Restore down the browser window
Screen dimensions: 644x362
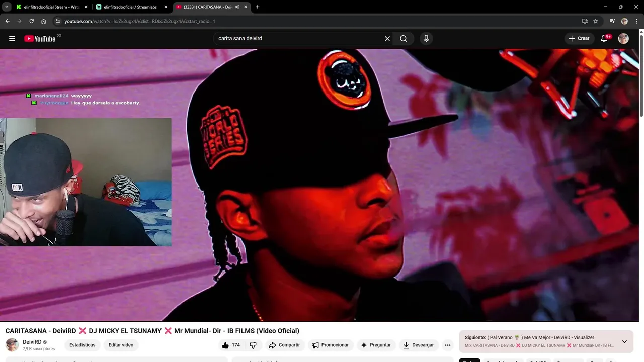(620, 7)
